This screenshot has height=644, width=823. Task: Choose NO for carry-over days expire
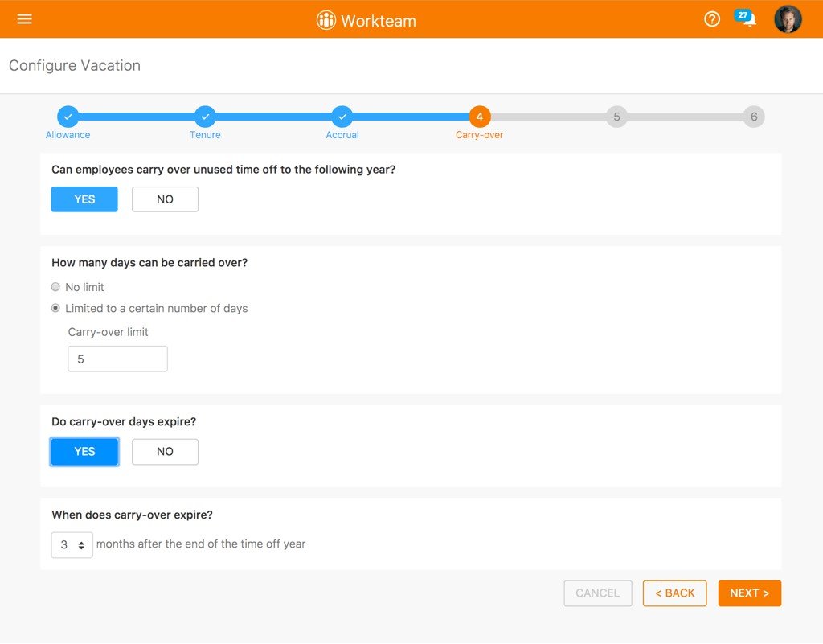165,452
